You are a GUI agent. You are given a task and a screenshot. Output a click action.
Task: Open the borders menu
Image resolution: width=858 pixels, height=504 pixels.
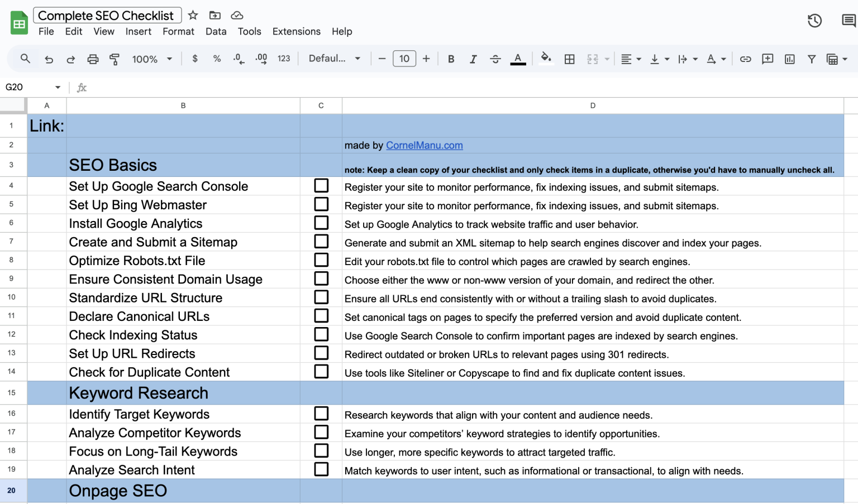569,59
